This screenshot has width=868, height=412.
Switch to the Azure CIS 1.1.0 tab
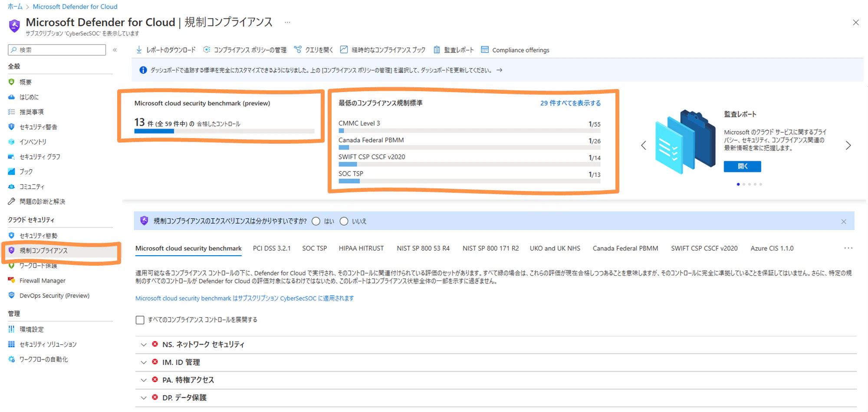coord(772,248)
